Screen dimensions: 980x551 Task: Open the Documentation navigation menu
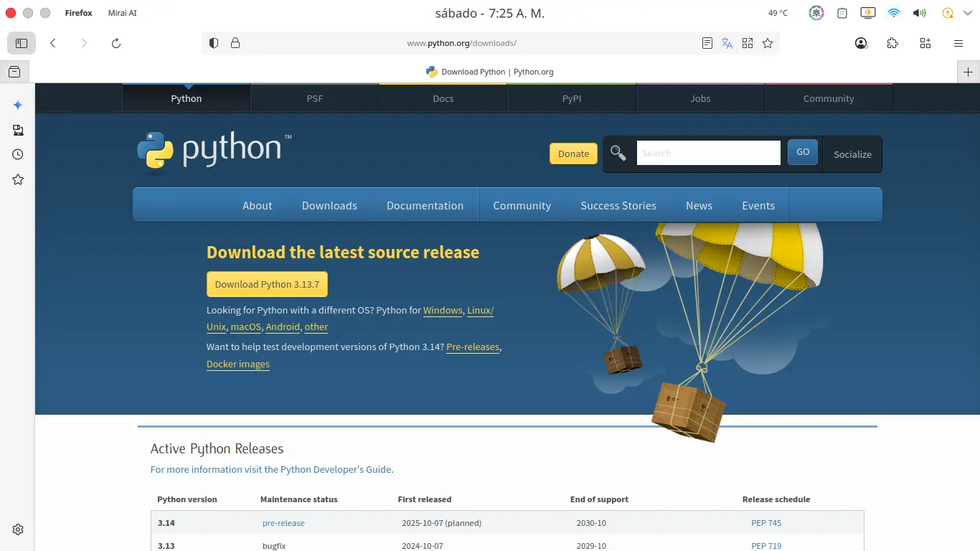click(425, 206)
